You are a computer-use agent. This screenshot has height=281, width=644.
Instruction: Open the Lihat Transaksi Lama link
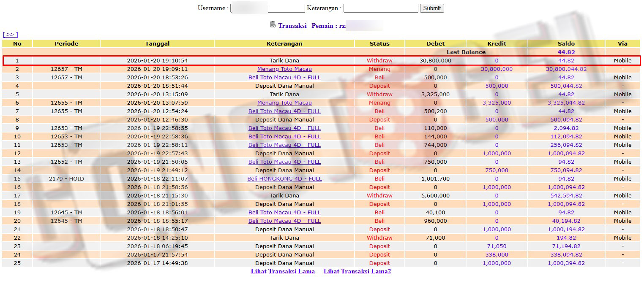[283, 271]
